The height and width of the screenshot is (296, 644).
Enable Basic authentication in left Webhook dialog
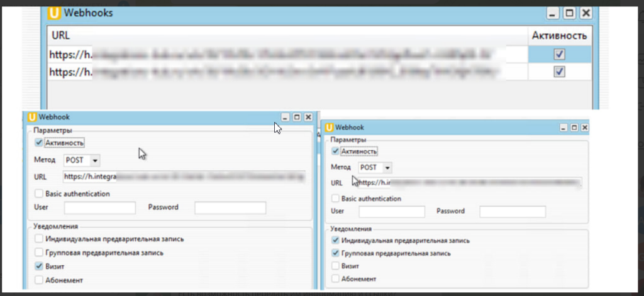pyautogui.click(x=40, y=194)
